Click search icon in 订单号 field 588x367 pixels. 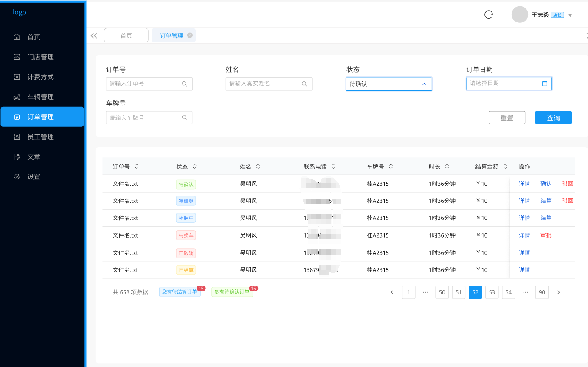pos(184,84)
